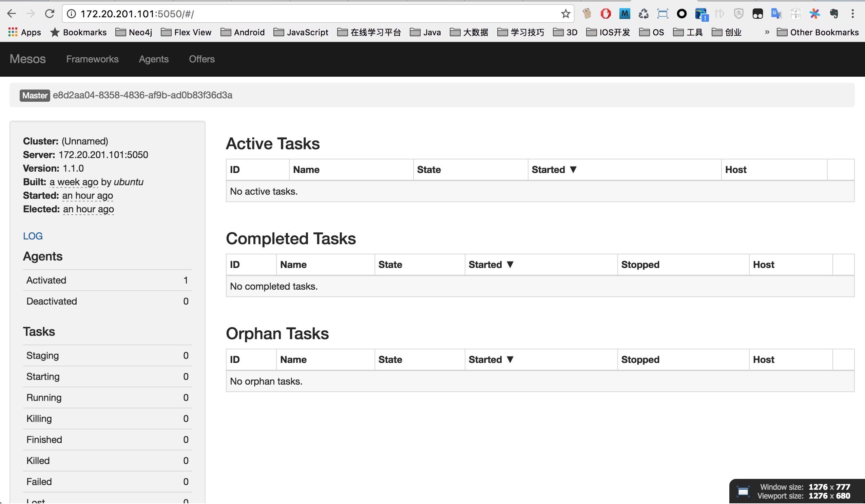Viewport: 865px width, 504px height.
Task: Expand the Other Bookmarks folder
Action: coord(818,32)
